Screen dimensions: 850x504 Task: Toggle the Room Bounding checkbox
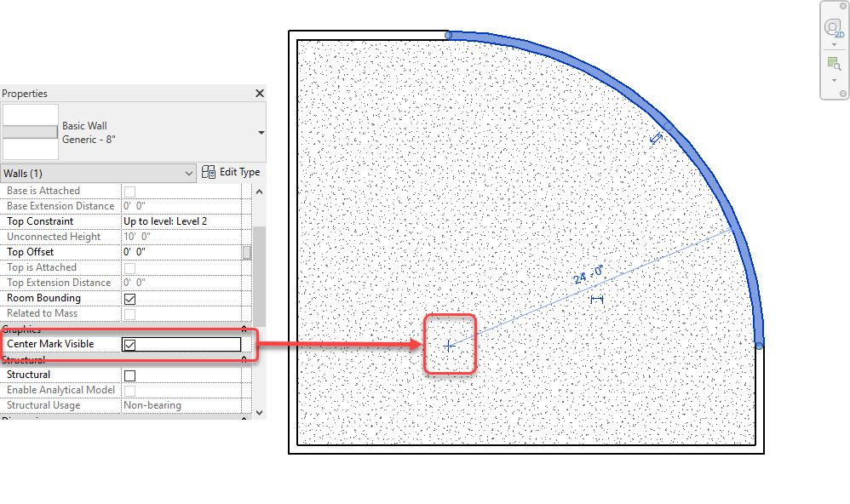point(130,299)
